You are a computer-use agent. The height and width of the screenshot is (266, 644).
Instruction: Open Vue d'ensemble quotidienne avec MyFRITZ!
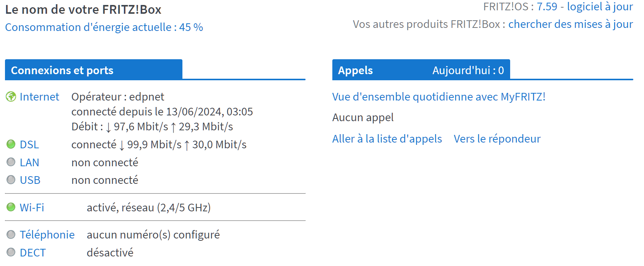(x=439, y=97)
